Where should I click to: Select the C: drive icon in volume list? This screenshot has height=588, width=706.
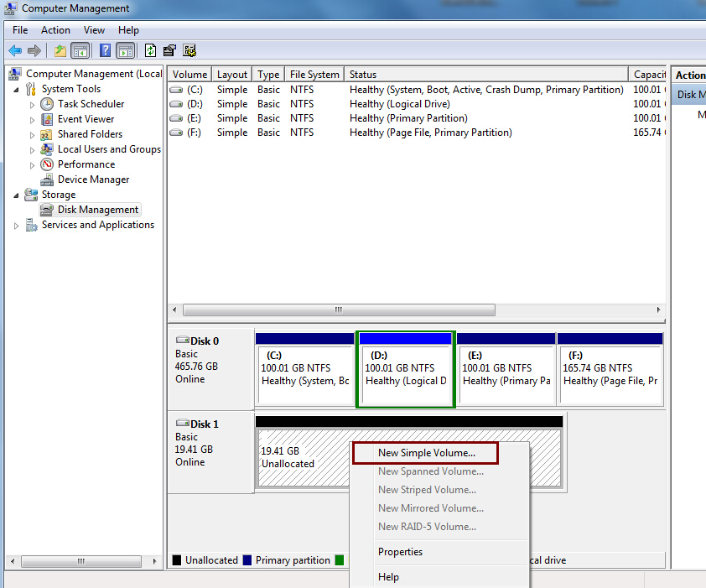176,90
